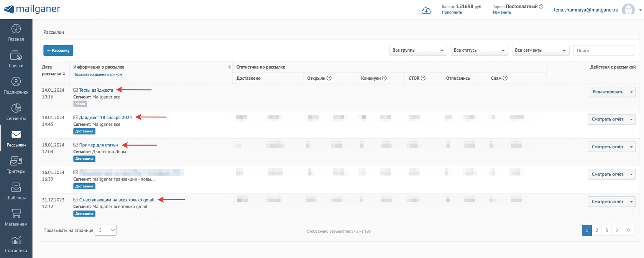Click the cloud download icon in header

(426, 11)
